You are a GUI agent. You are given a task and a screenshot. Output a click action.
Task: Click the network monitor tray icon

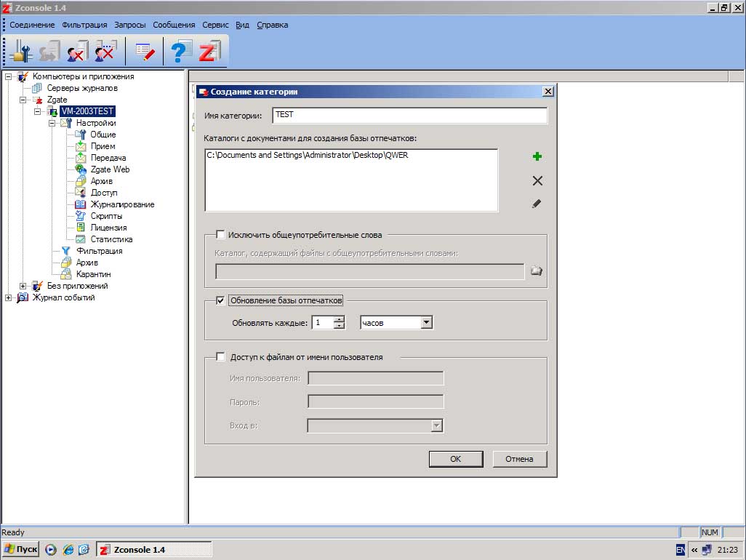[x=707, y=550]
